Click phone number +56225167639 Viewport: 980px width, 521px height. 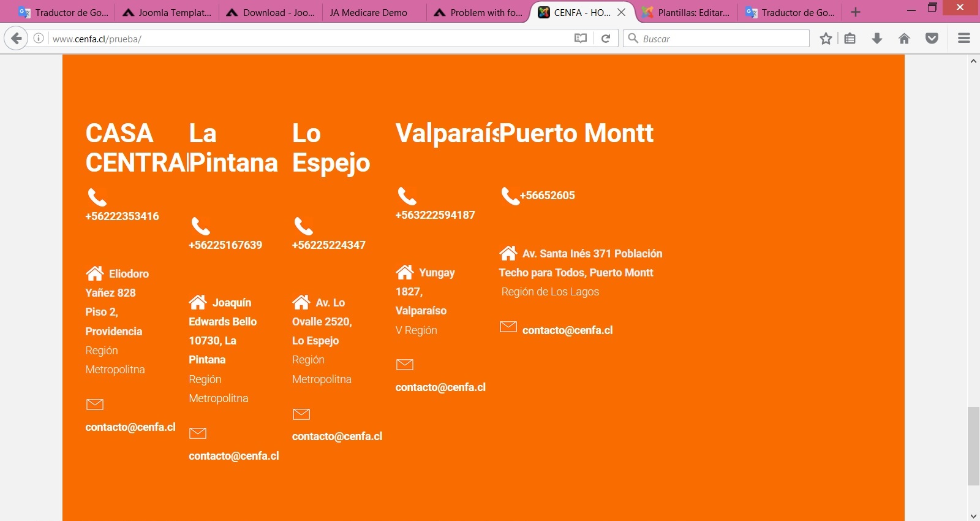pos(225,245)
